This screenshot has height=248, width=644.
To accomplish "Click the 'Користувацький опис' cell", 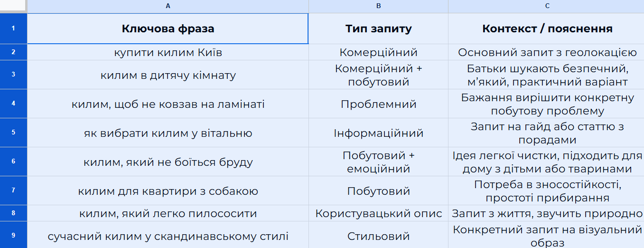I will pos(378,214).
